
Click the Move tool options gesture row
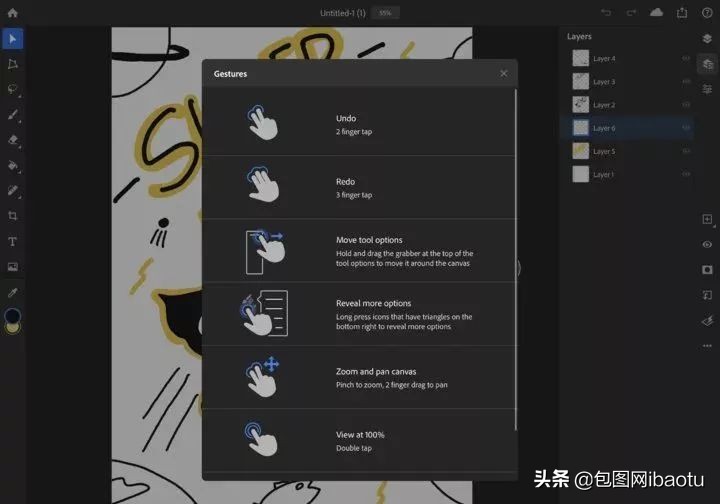pos(359,251)
